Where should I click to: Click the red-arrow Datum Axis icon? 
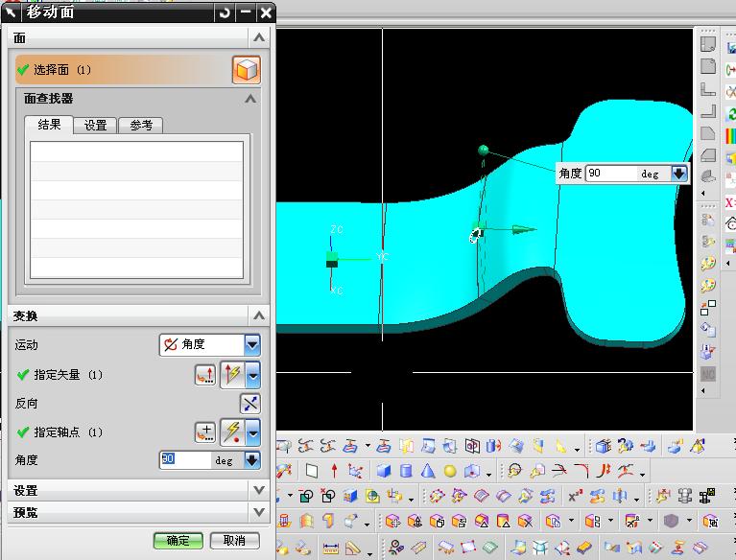click(x=334, y=471)
